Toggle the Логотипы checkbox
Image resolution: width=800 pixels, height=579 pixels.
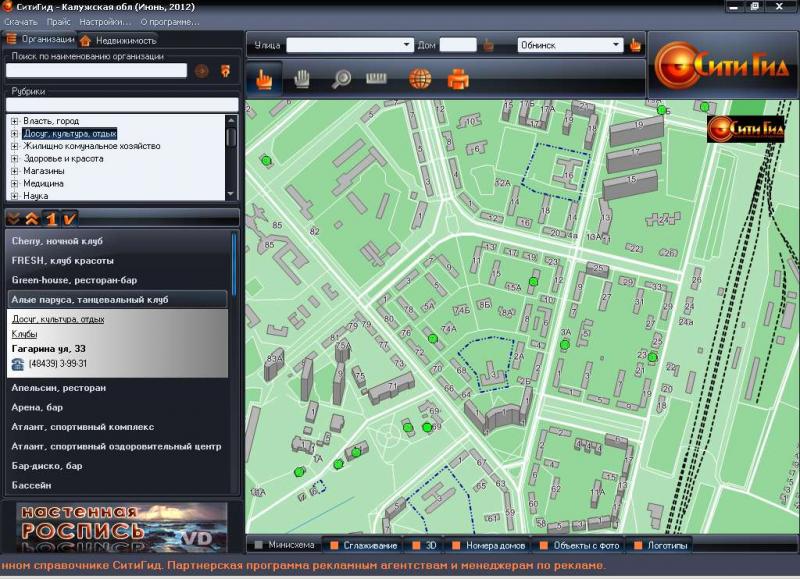pyautogui.click(x=638, y=545)
